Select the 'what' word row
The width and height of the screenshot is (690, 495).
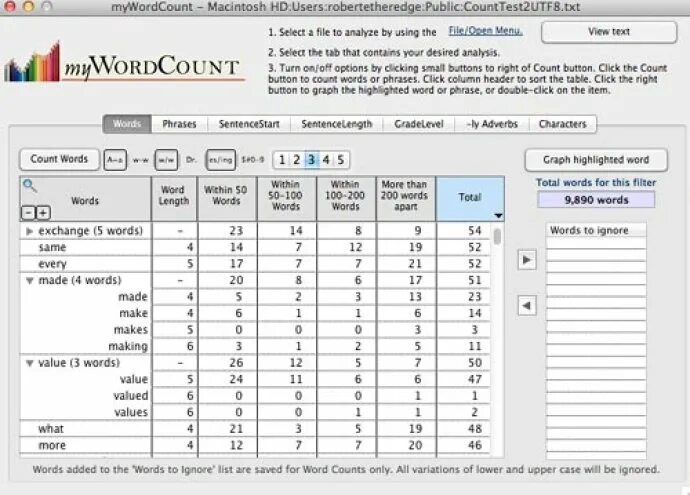[255, 429]
